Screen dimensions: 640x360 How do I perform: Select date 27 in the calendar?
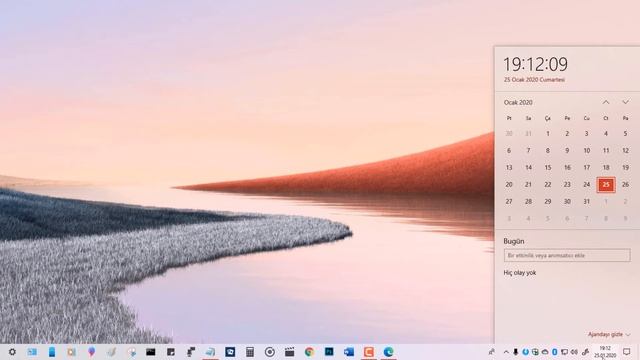509,201
